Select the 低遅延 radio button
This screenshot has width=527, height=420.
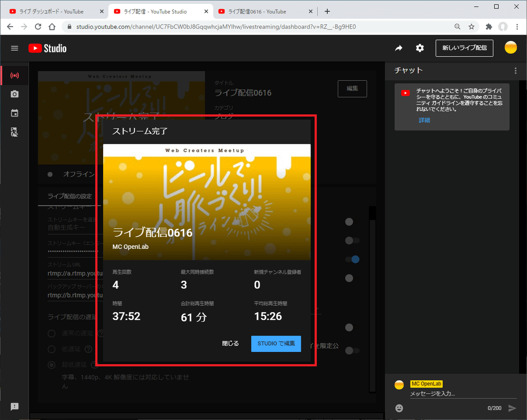(x=51, y=349)
